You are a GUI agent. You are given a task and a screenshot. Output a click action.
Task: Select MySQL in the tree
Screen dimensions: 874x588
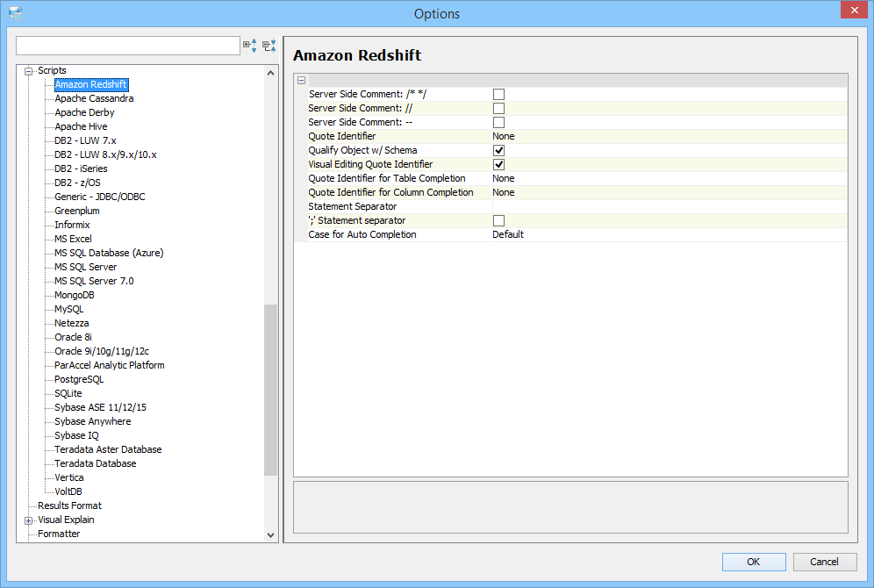[68, 309]
